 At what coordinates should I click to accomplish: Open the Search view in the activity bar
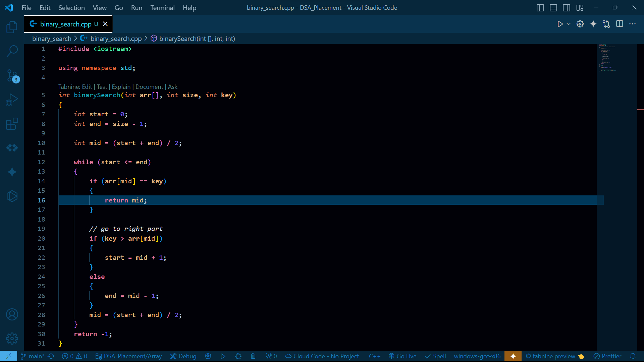pyautogui.click(x=12, y=51)
